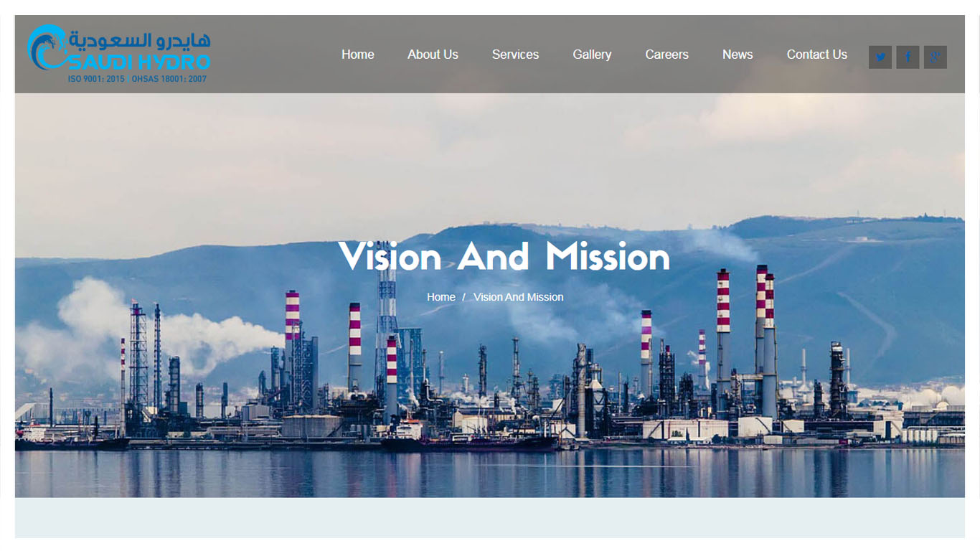Select the Careers menu entry

(666, 54)
